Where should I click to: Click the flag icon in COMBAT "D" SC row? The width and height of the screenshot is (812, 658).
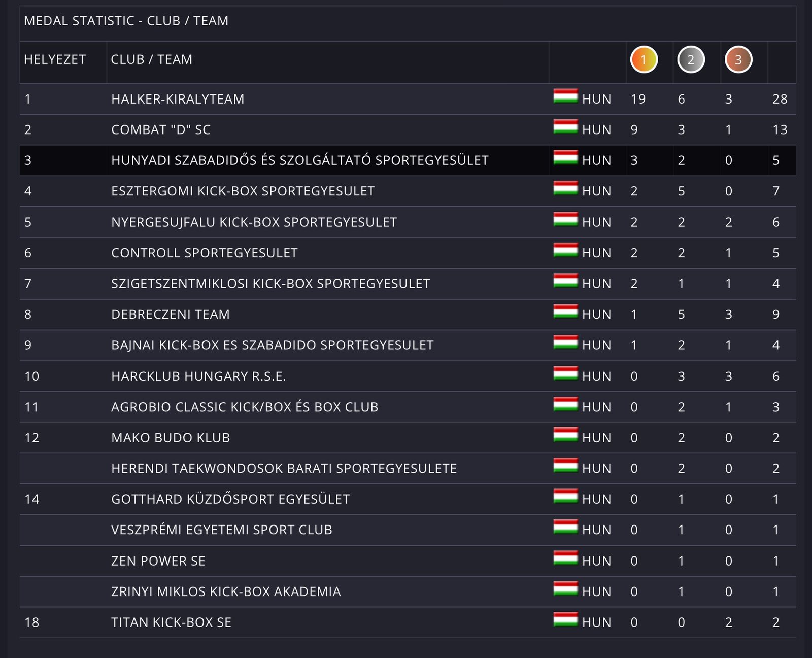[565, 127]
